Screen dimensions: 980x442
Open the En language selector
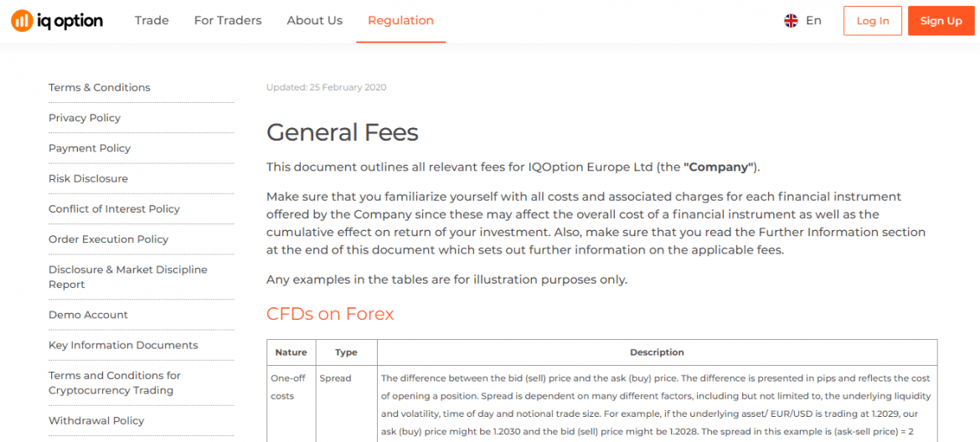click(813, 21)
